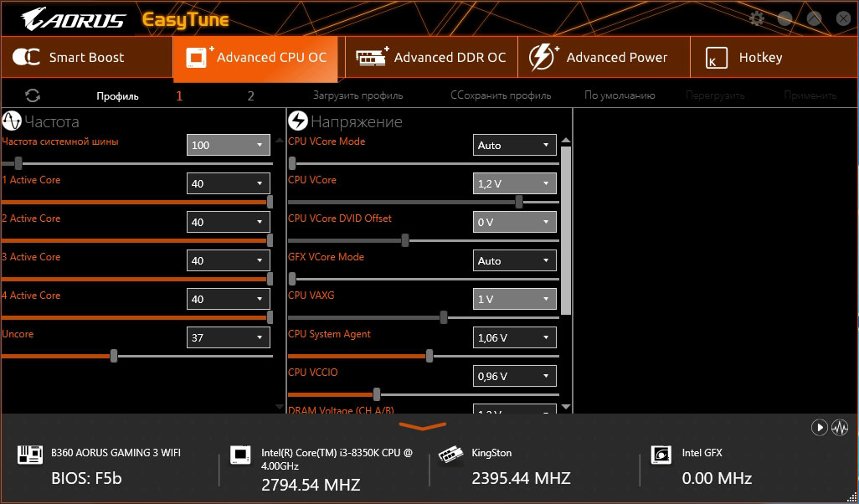859x504 pixels.
Task: Click the RAM icon next to KingSton
Action: pos(451,455)
